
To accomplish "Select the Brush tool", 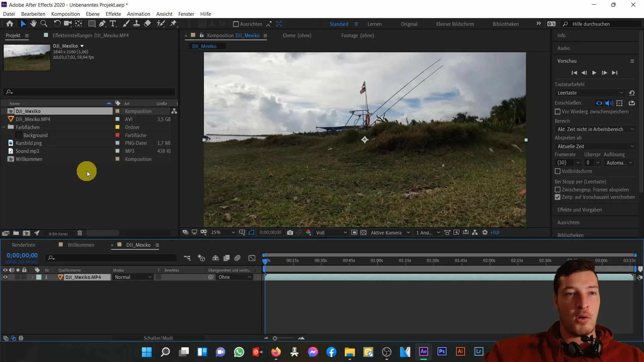I will pyautogui.click(x=126, y=24).
